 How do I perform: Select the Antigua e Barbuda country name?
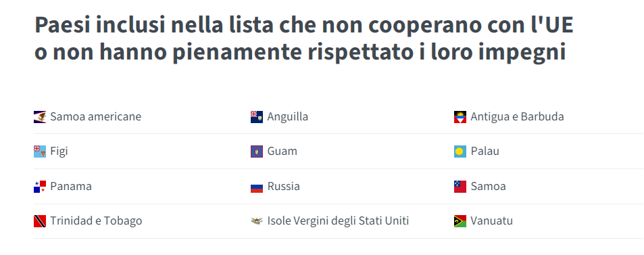click(x=517, y=117)
